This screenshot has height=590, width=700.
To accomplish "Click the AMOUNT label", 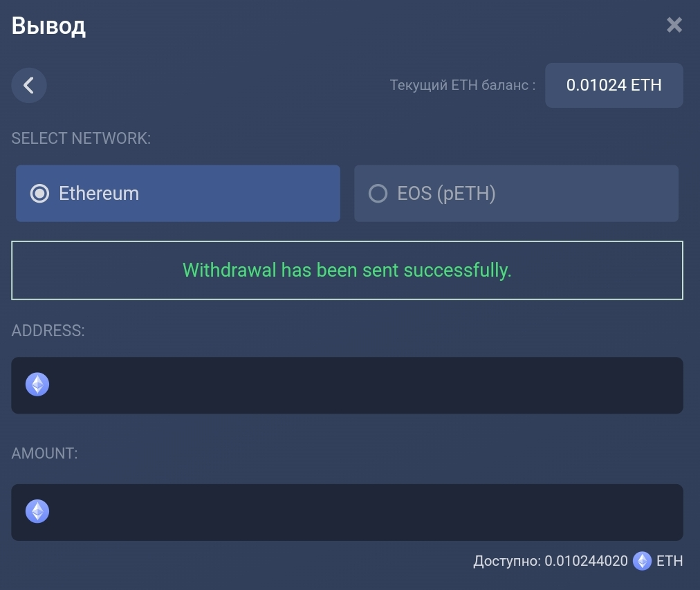I will pyautogui.click(x=45, y=453).
